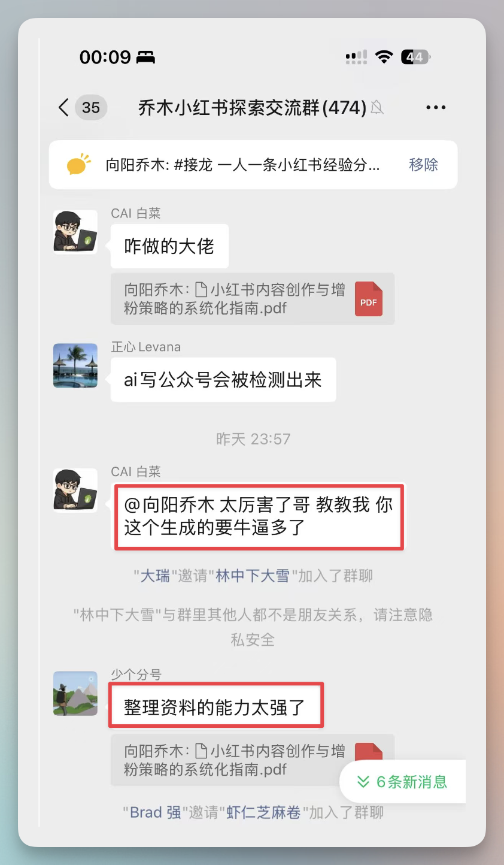Tap 虾仁芝麻卷 name link
The height and width of the screenshot is (865, 504).
263,813
